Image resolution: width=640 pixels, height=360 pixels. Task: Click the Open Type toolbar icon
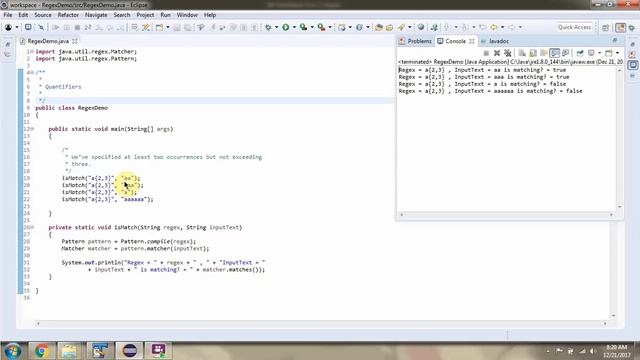(379, 27)
